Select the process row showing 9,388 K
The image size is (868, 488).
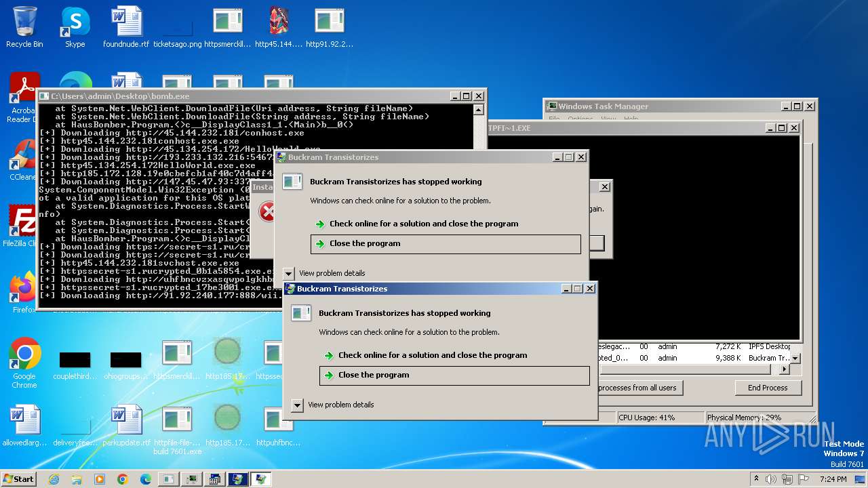(x=693, y=358)
